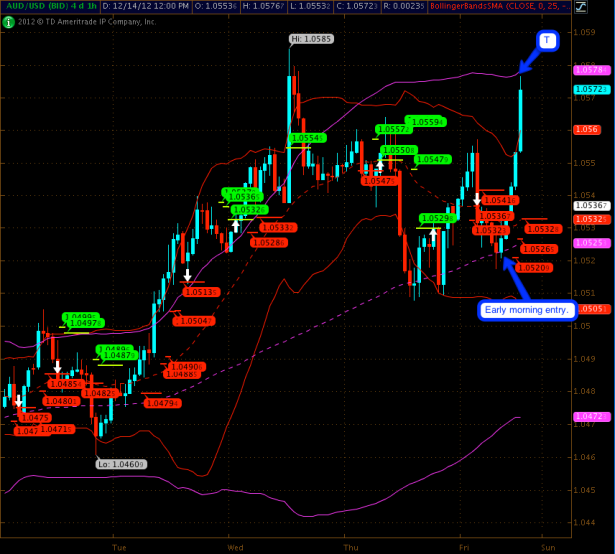615x554 pixels.
Task: Click the white down arrow above 1.0541 label
Action: (x=477, y=198)
